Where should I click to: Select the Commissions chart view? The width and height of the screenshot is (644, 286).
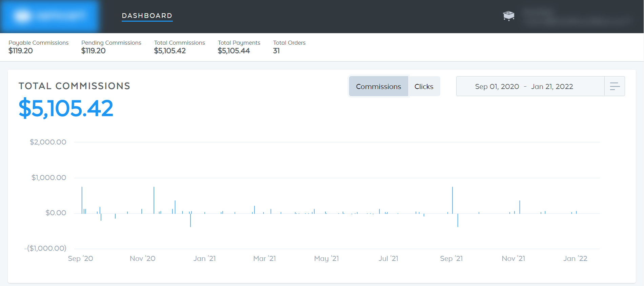(378, 87)
